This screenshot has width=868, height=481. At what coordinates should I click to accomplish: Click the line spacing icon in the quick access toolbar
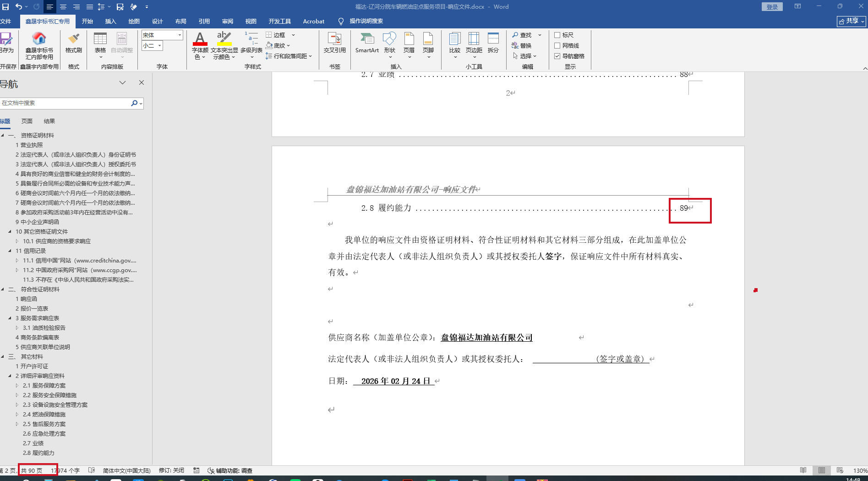tap(101, 7)
